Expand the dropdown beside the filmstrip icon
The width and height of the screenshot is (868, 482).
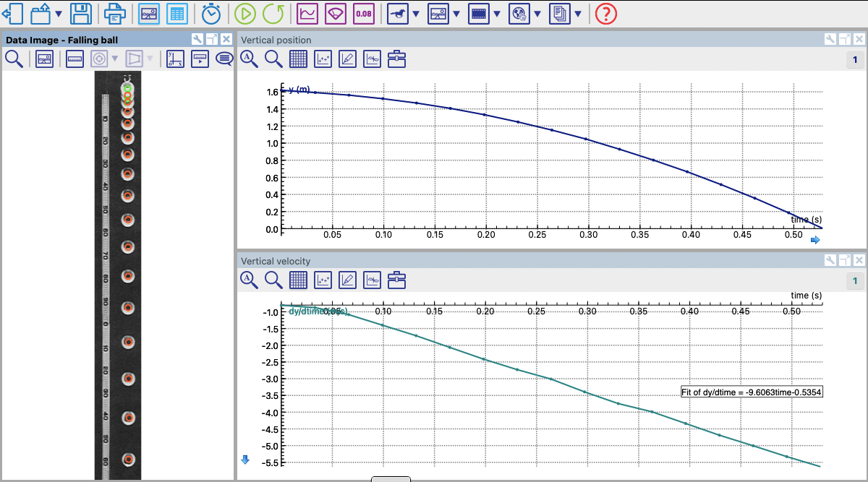497,14
